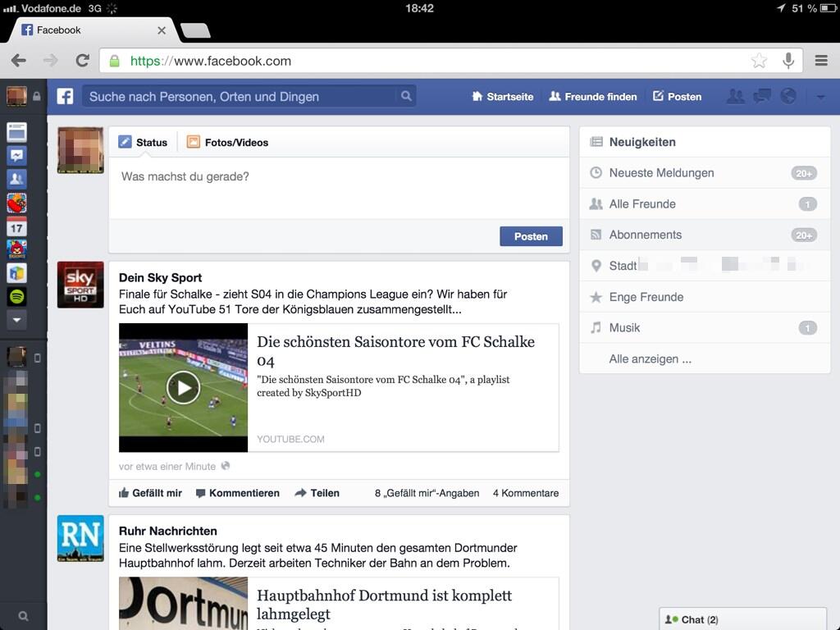
Task: Open the 'Ruhr Nachrichten' page name link
Action: [167, 531]
